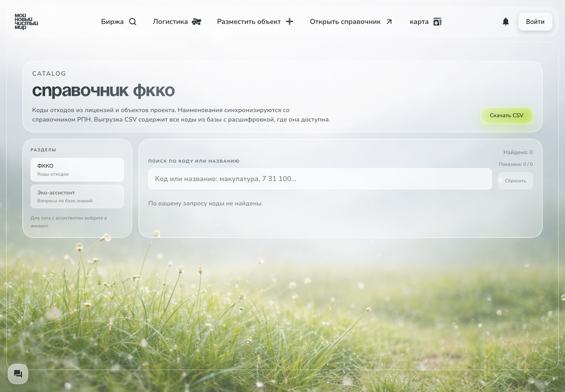The width and height of the screenshot is (565, 392).
Task: Click the search magnifier icon beside Биржа
Action: [133, 22]
